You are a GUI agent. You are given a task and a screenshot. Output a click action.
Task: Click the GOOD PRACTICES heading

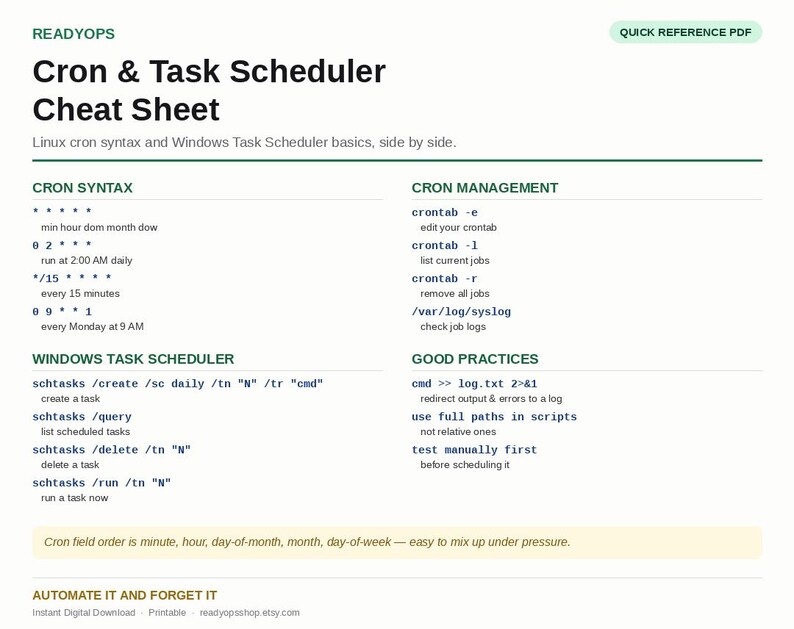click(x=475, y=359)
